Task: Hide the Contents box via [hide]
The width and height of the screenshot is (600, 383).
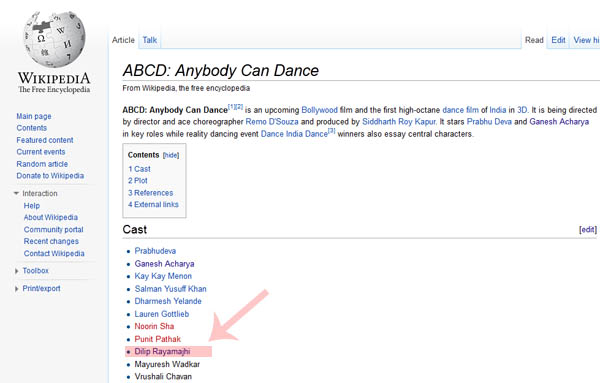Action: coord(171,155)
